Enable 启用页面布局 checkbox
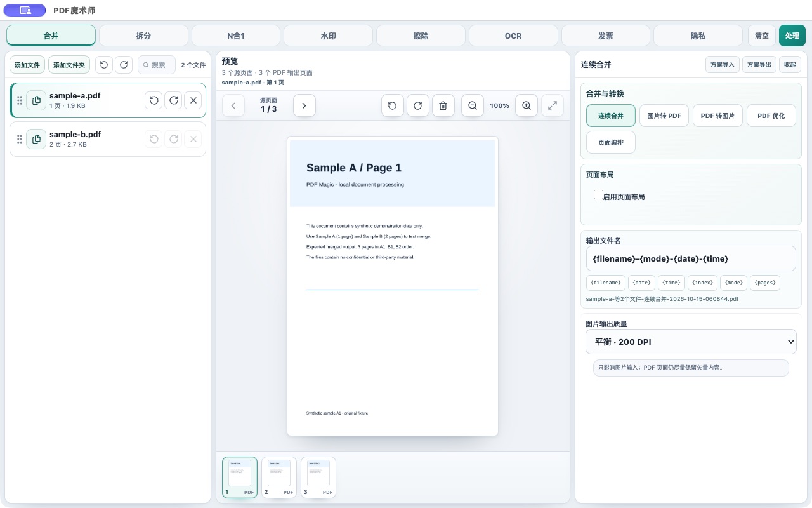 (x=598, y=195)
